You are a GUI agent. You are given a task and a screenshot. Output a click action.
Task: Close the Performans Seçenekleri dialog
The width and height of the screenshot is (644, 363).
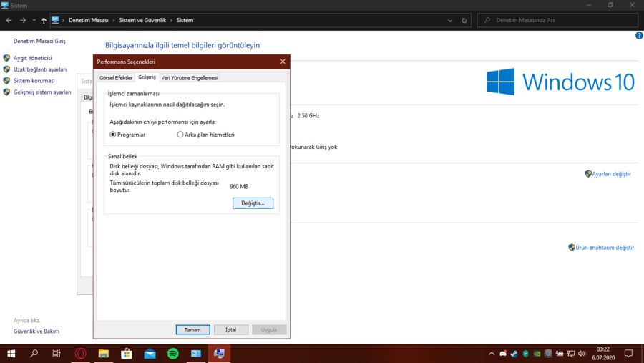(283, 62)
